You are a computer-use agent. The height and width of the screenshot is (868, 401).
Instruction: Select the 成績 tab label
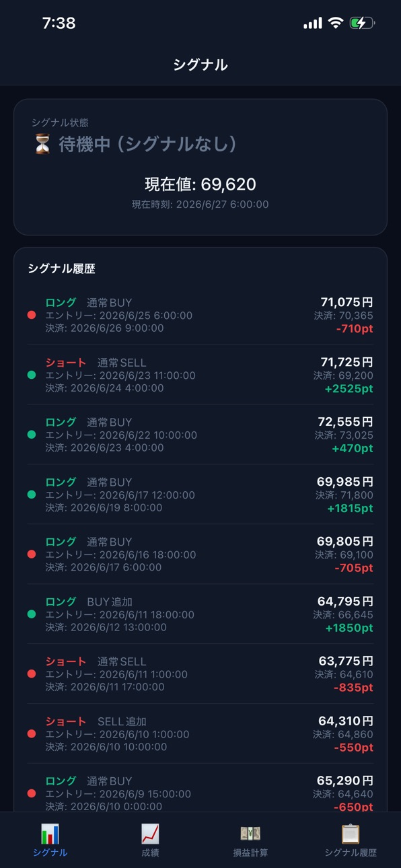point(150,853)
